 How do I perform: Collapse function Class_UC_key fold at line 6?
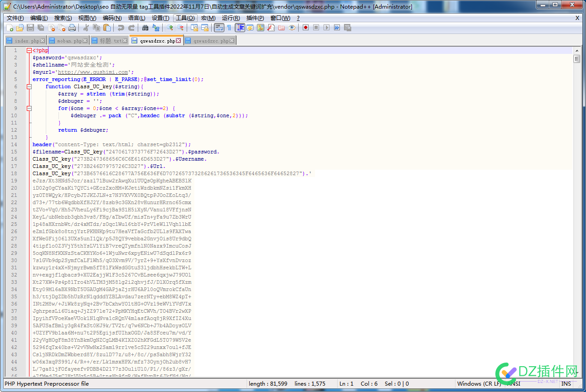pyautogui.click(x=29, y=86)
